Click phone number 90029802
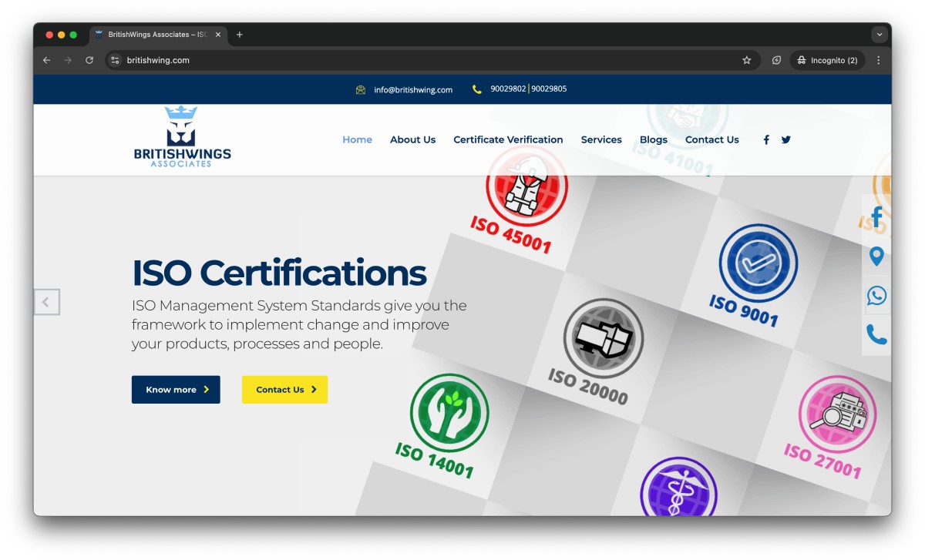925x560 pixels. (508, 89)
